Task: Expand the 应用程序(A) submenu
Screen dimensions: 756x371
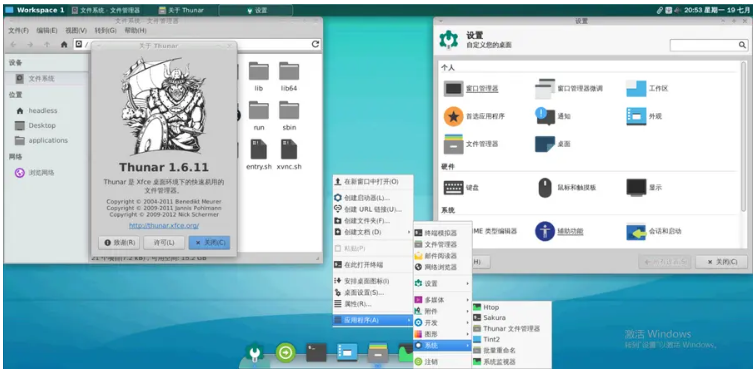Action: (373, 320)
